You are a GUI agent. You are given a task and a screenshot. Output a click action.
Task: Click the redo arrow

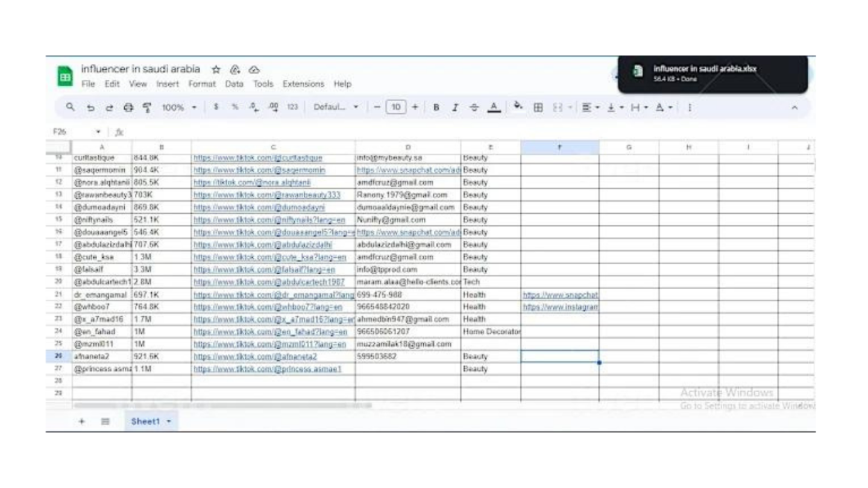(x=108, y=108)
